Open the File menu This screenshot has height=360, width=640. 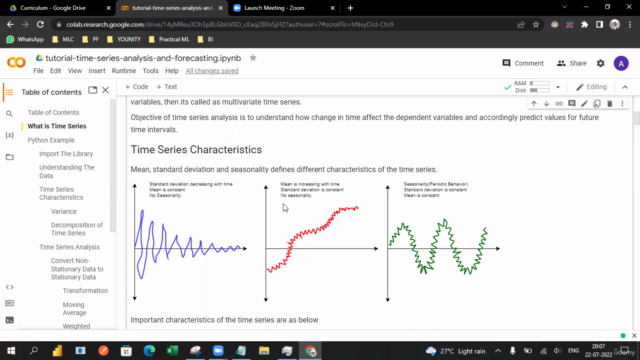click(38, 71)
